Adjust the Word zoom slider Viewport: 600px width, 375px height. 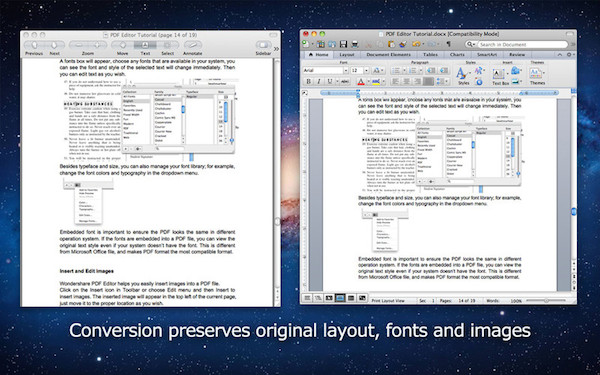point(546,300)
